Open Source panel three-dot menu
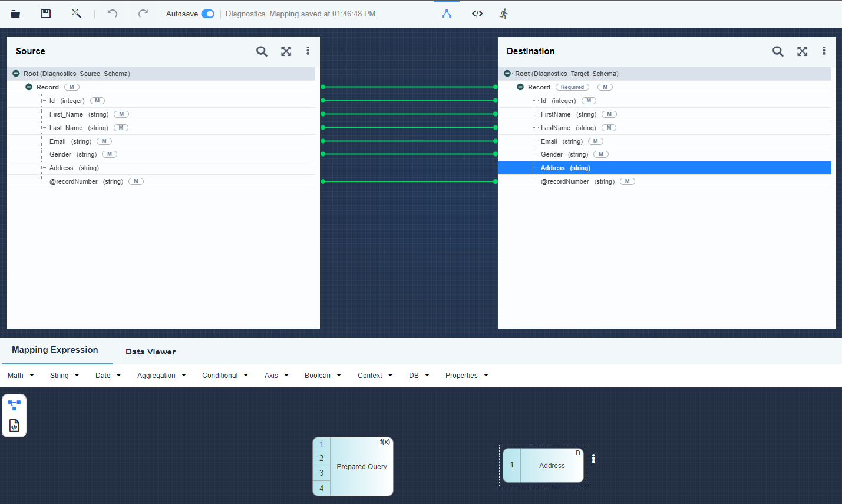 [x=308, y=51]
